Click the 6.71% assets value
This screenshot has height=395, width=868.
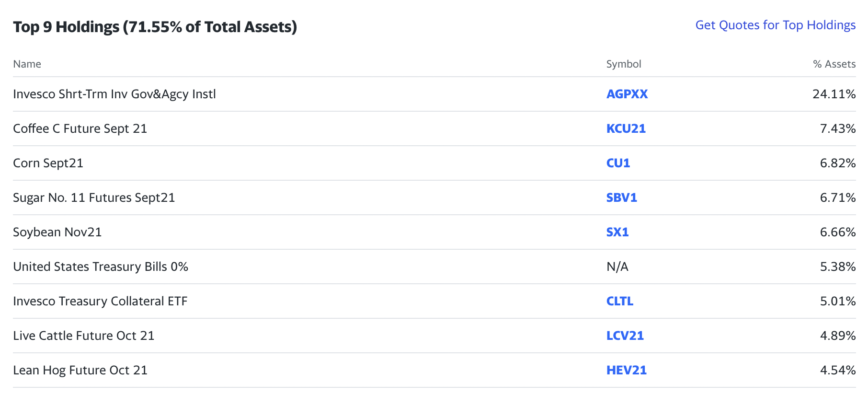838,197
